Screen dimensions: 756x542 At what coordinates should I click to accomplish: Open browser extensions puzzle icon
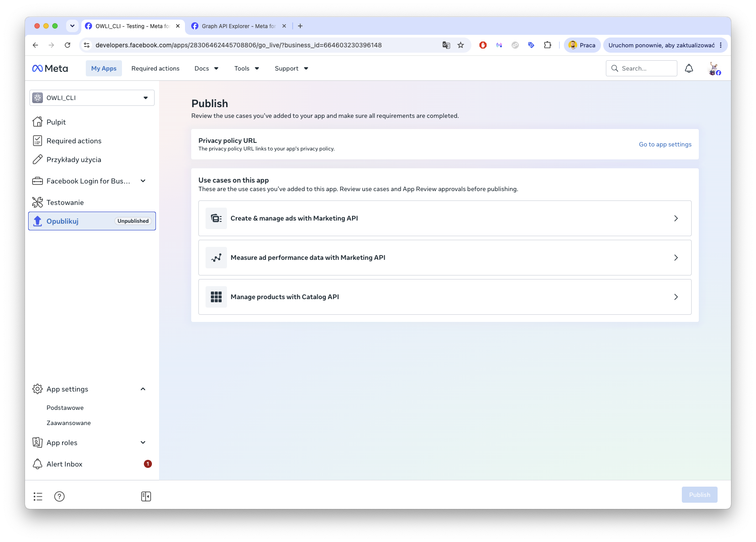tap(547, 45)
